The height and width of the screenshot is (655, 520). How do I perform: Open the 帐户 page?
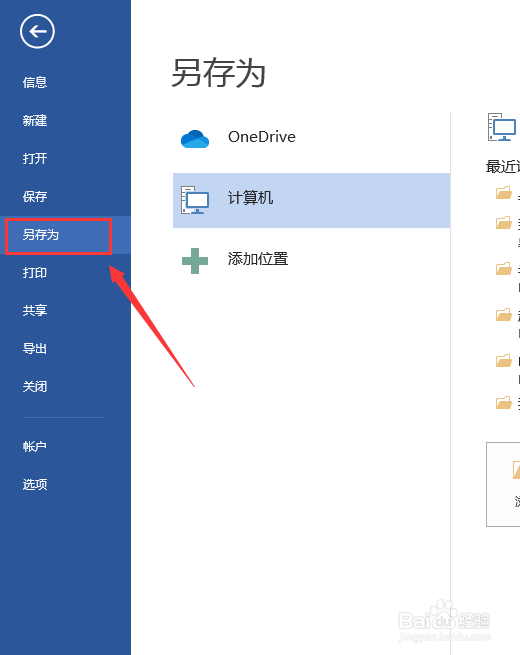[35, 447]
